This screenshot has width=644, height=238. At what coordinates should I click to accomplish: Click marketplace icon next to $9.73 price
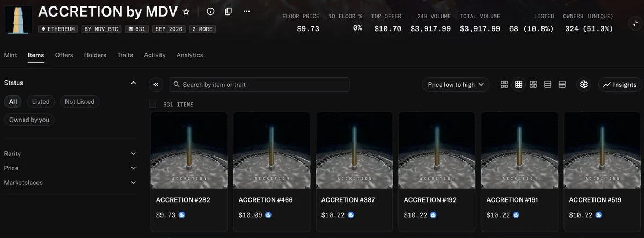point(181,215)
